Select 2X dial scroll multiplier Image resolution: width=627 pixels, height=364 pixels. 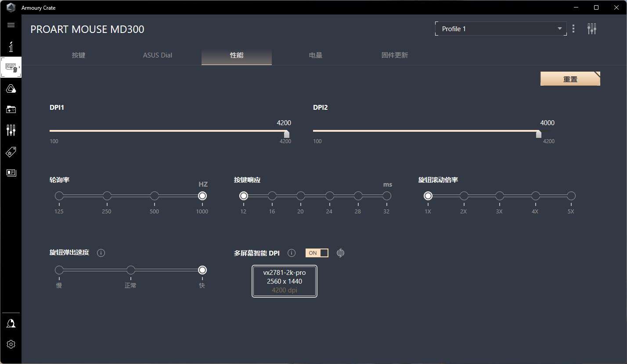(x=464, y=196)
